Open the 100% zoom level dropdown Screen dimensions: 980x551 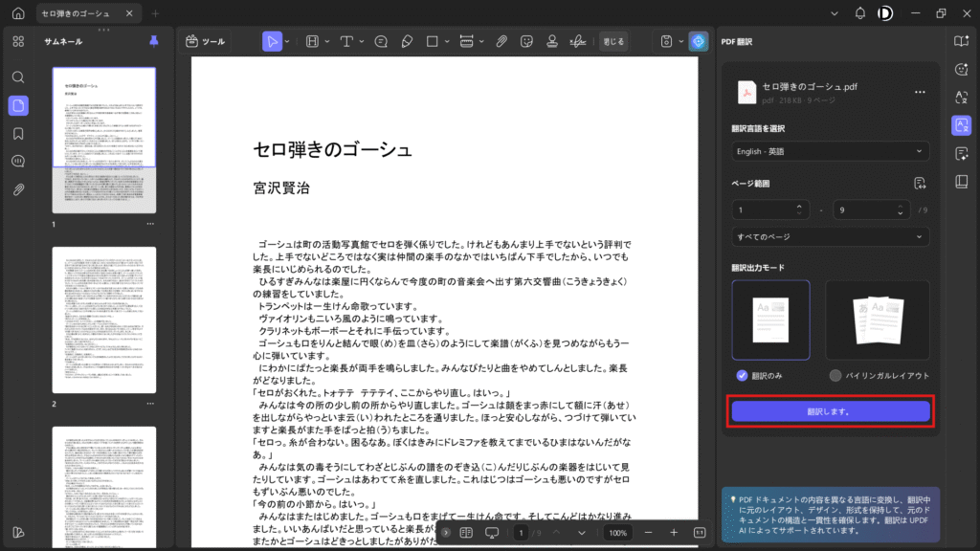pyautogui.click(x=618, y=532)
